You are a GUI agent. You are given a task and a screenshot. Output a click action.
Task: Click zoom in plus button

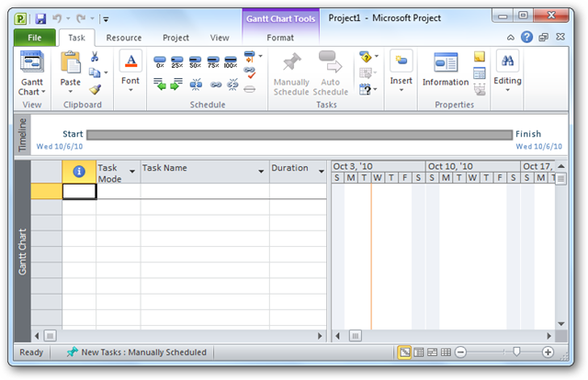548,352
